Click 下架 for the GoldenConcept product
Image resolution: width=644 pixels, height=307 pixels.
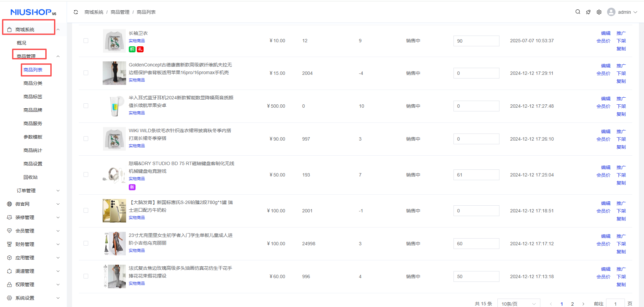tap(621, 73)
